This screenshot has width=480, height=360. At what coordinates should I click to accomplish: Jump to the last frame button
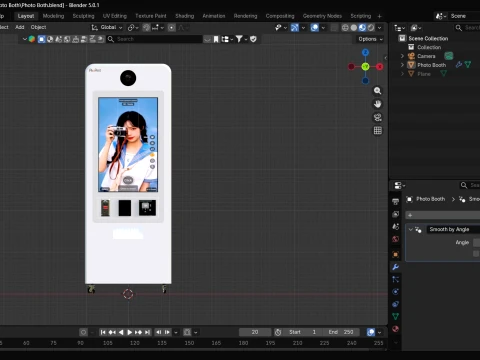[x=147, y=332]
